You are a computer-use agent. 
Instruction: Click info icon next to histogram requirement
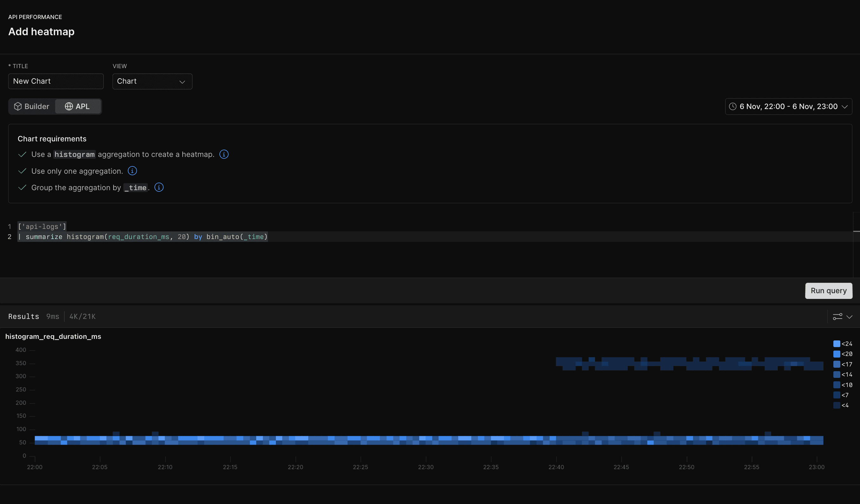click(x=224, y=154)
